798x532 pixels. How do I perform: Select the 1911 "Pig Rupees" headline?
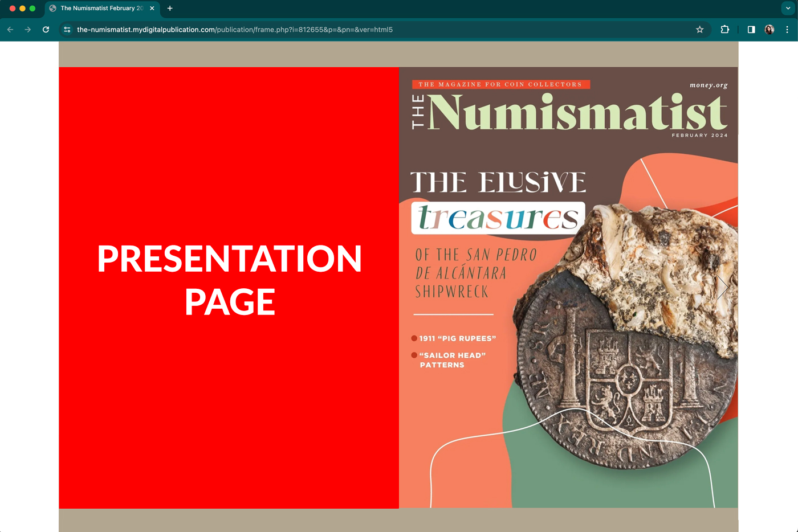coord(457,338)
